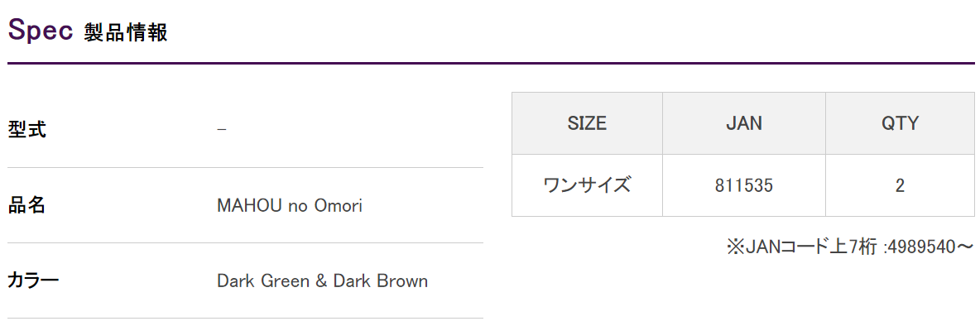The height and width of the screenshot is (326, 980).
Task: Click the JAN code 811535 cell
Action: pyautogui.click(x=744, y=185)
